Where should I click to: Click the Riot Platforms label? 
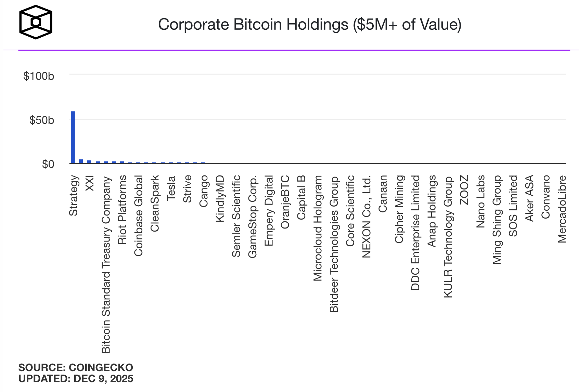[122, 210]
